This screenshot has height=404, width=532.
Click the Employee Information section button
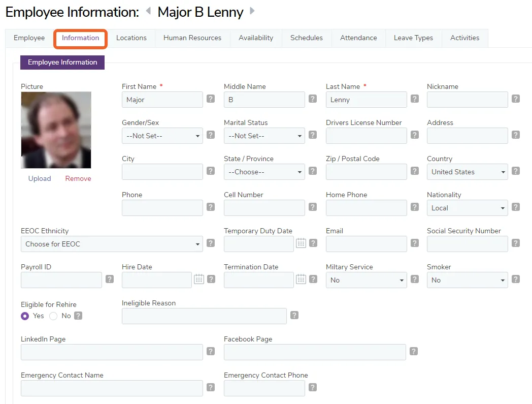[x=62, y=63]
